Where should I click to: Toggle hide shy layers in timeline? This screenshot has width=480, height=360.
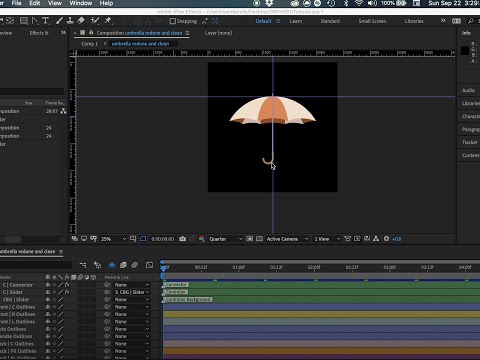112,265
